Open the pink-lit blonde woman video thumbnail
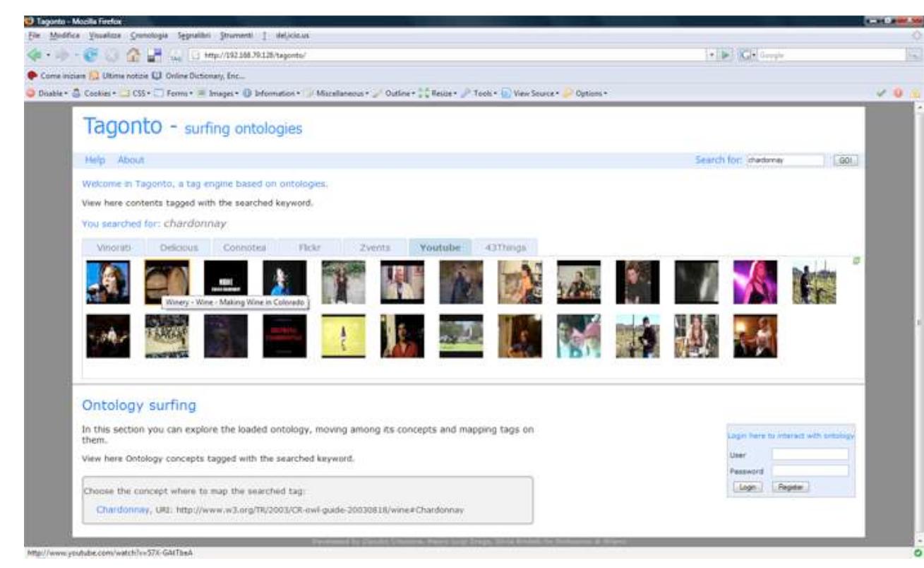The height and width of the screenshot is (568, 924). [x=755, y=282]
